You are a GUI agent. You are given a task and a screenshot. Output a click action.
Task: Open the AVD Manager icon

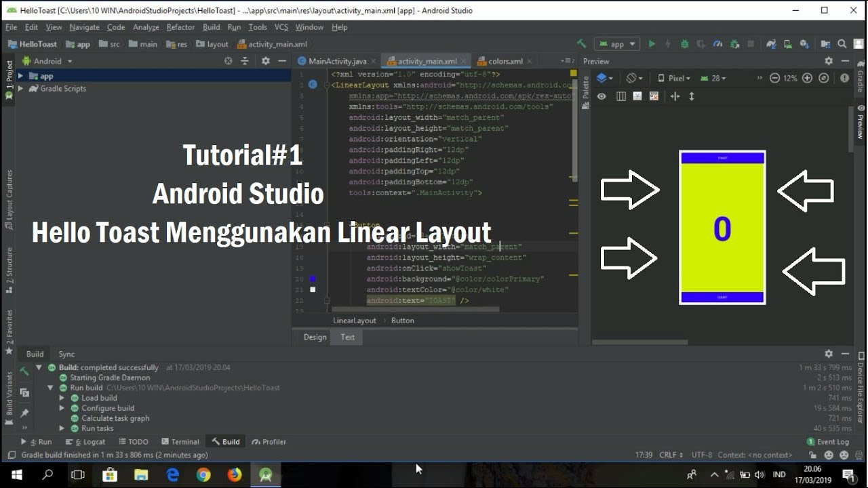coord(788,44)
